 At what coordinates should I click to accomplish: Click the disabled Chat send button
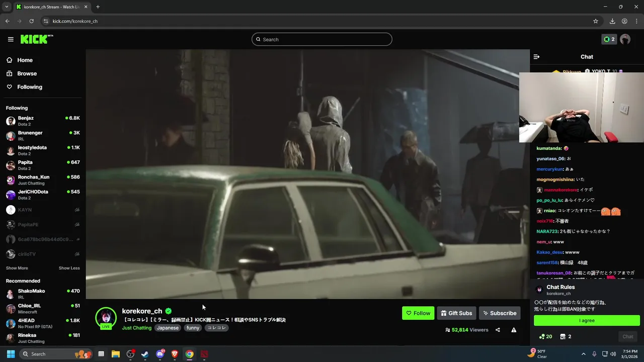coord(628,336)
